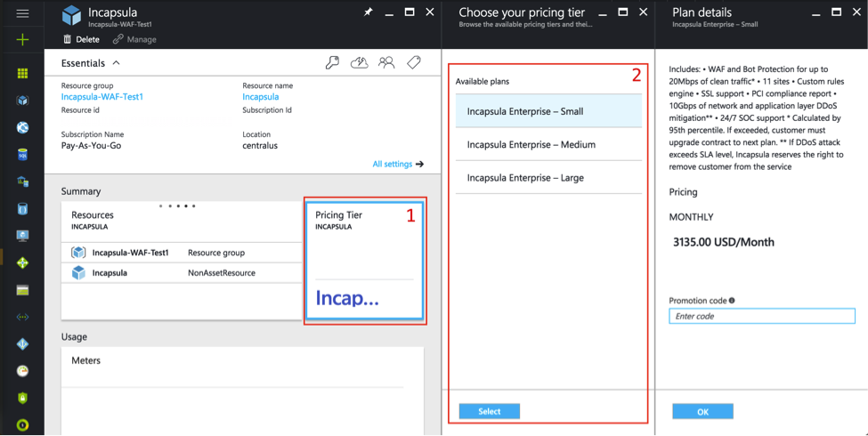Viewport: 868px width, 436px height.
Task: Collapse the Essentials section chevron
Action: tap(117, 63)
